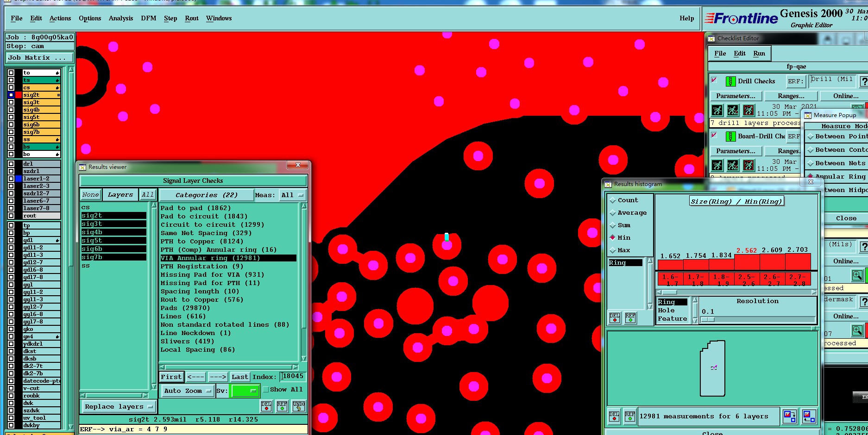Click red running-man icon under Drill Checks

tap(748, 110)
